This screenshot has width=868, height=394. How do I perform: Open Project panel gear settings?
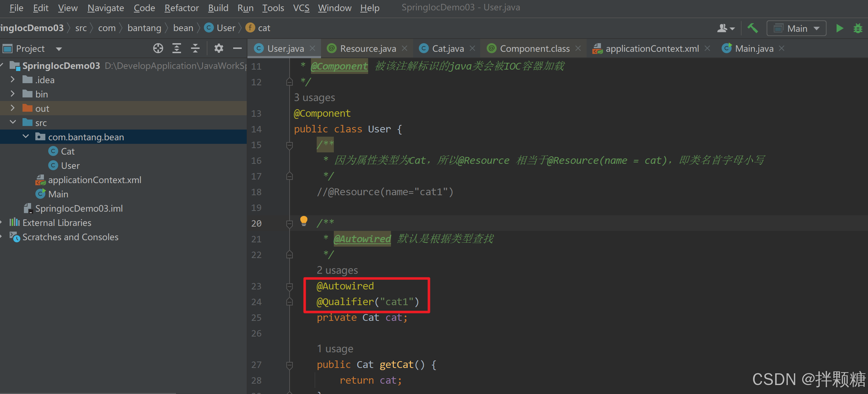click(219, 48)
